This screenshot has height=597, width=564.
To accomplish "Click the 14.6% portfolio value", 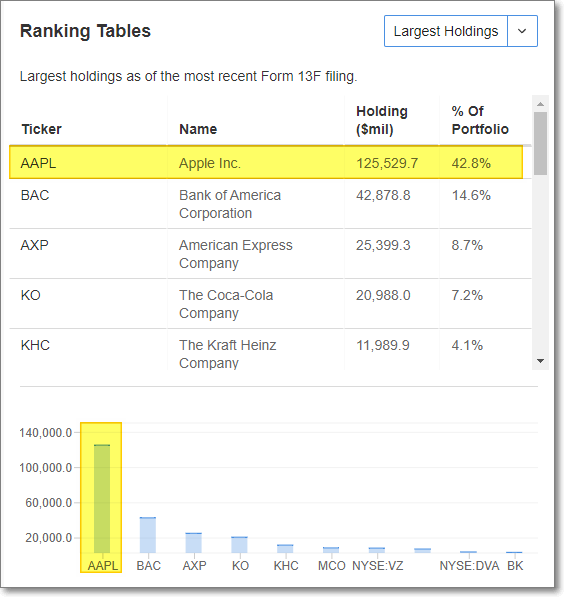I will [x=471, y=195].
